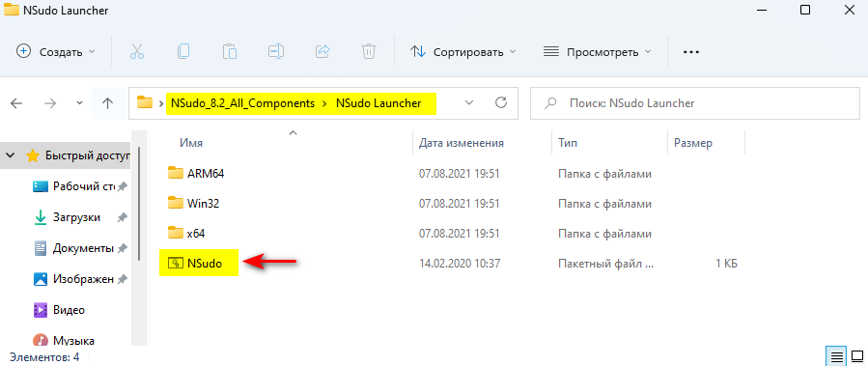
Task: Click the NSudo date 14.02.2020 10:37
Action: (460, 264)
